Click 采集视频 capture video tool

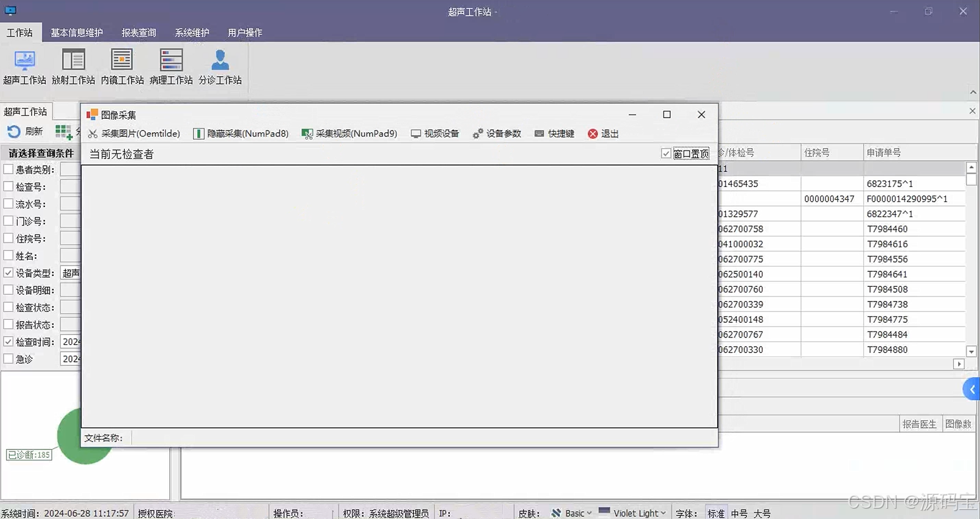pos(349,133)
